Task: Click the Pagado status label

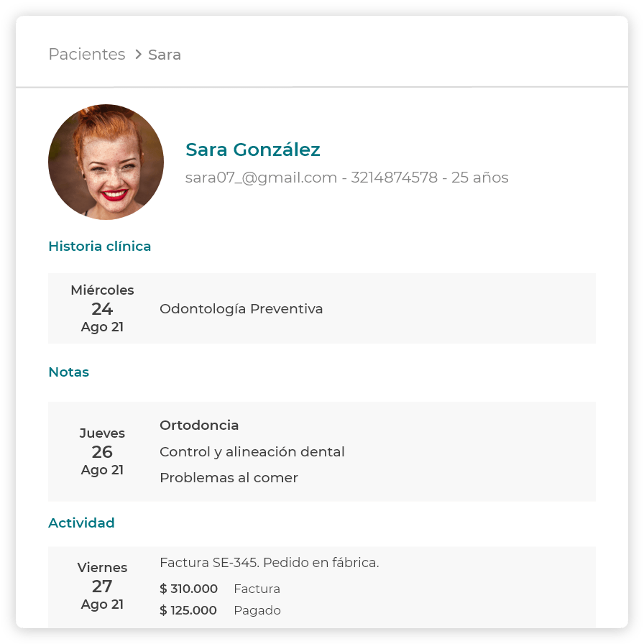Action: tap(257, 611)
